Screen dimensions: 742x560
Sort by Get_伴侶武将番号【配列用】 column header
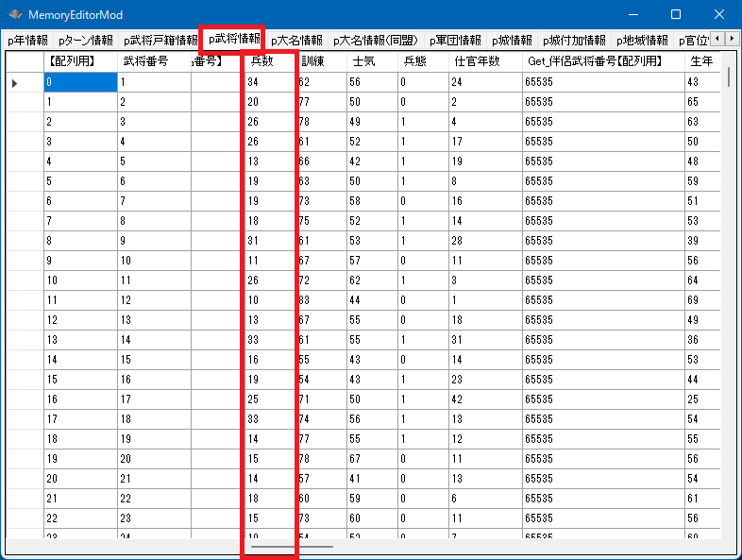[601, 61]
